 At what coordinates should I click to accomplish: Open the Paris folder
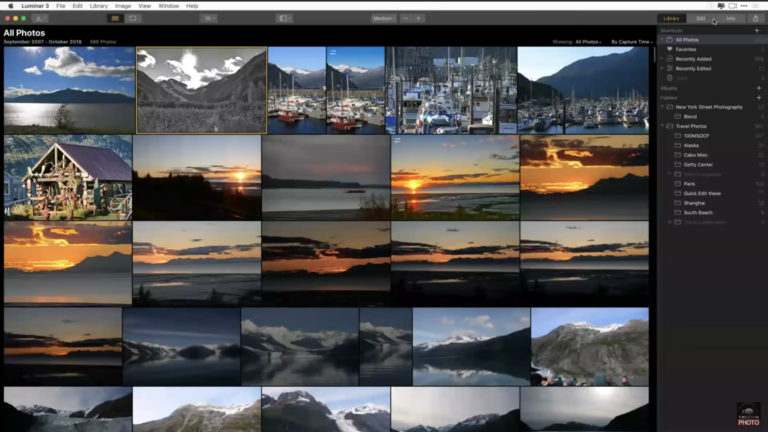pos(712,184)
